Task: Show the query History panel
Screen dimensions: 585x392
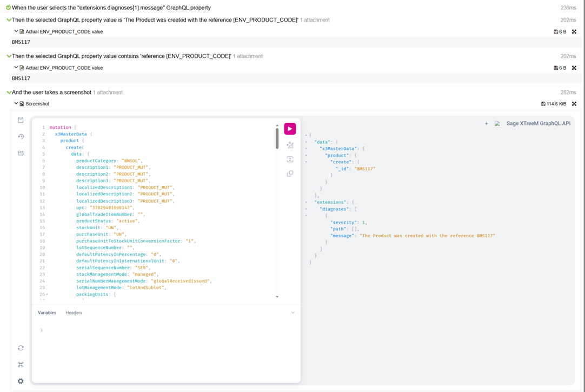Action: [21, 137]
